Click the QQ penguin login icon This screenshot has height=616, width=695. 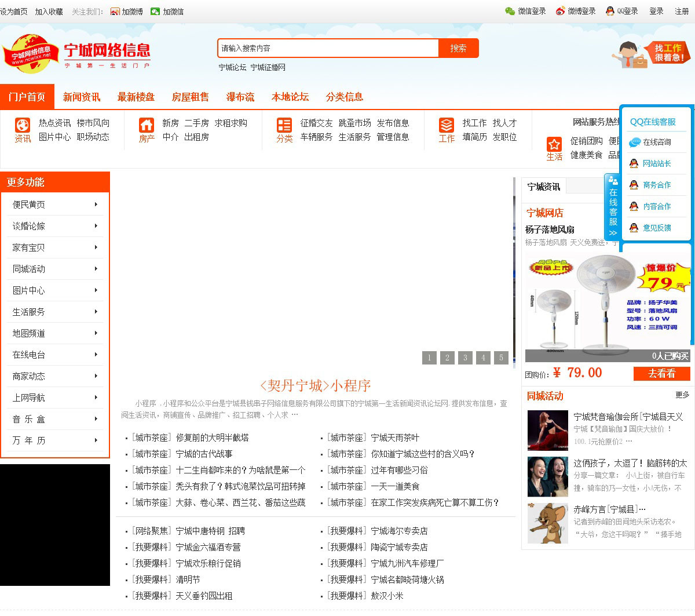[610, 11]
